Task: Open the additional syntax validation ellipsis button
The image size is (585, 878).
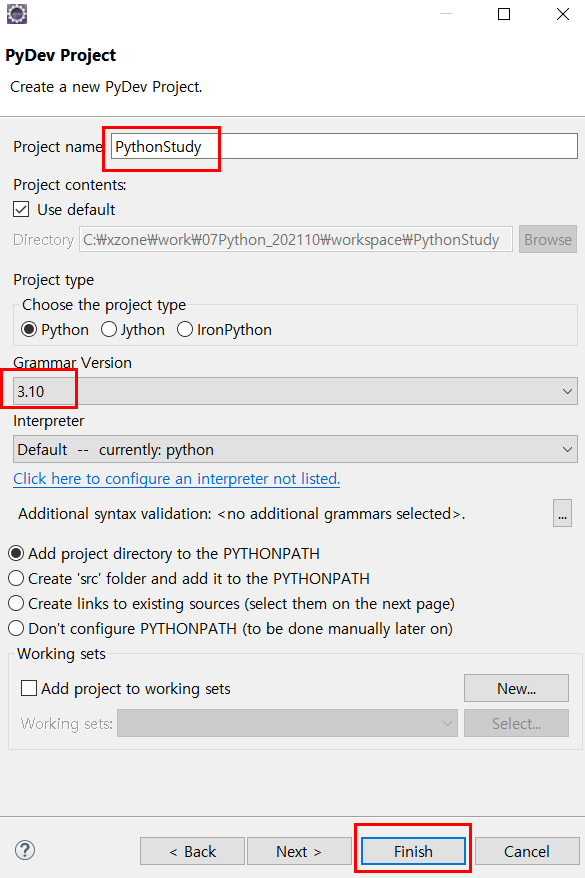Action: coord(562,513)
